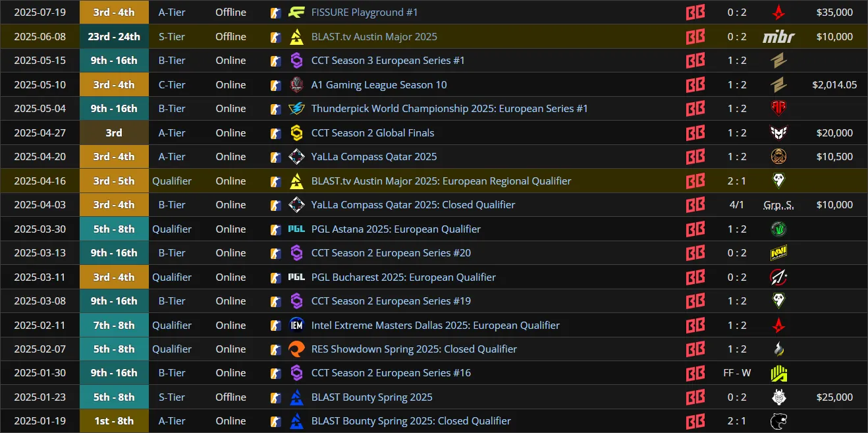The width and height of the screenshot is (868, 433).
Task: Click the HEROIC logo in the CCT Global Finals row
Action: pyautogui.click(x=778, y=132)
